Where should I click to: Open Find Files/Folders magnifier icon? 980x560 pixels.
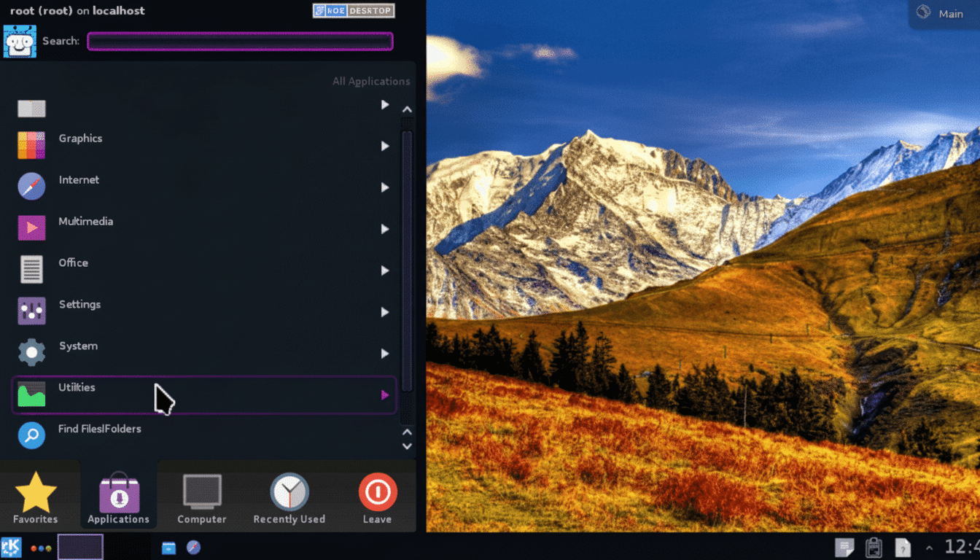coord(31,435)
